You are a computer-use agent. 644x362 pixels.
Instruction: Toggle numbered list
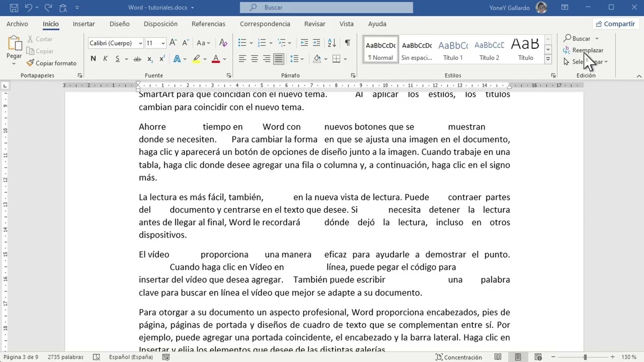(262, 43)
